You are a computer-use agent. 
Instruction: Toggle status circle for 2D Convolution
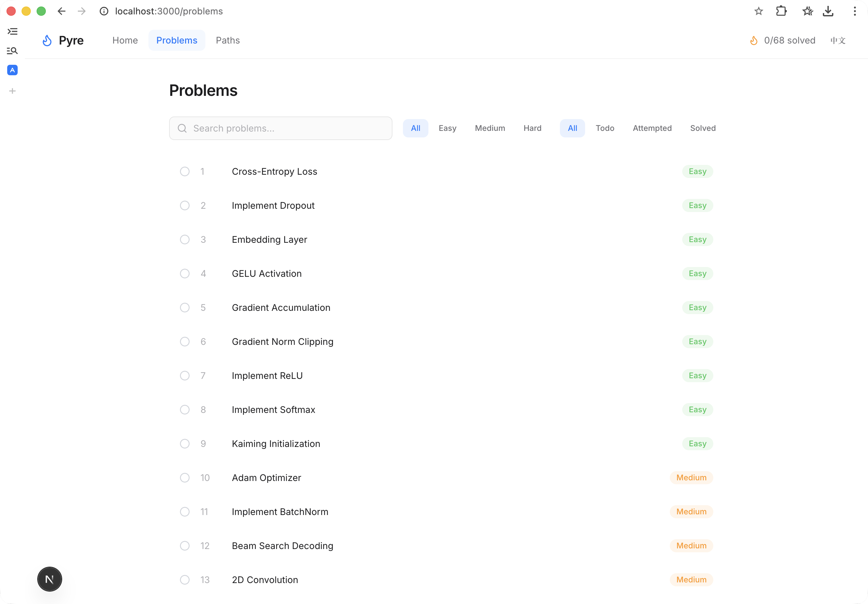(184, 580)
